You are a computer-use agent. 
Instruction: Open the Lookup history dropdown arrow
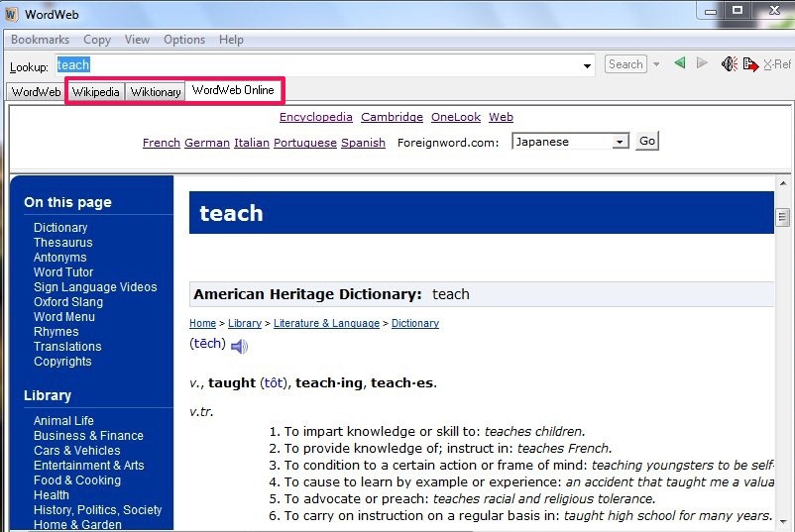587,65
